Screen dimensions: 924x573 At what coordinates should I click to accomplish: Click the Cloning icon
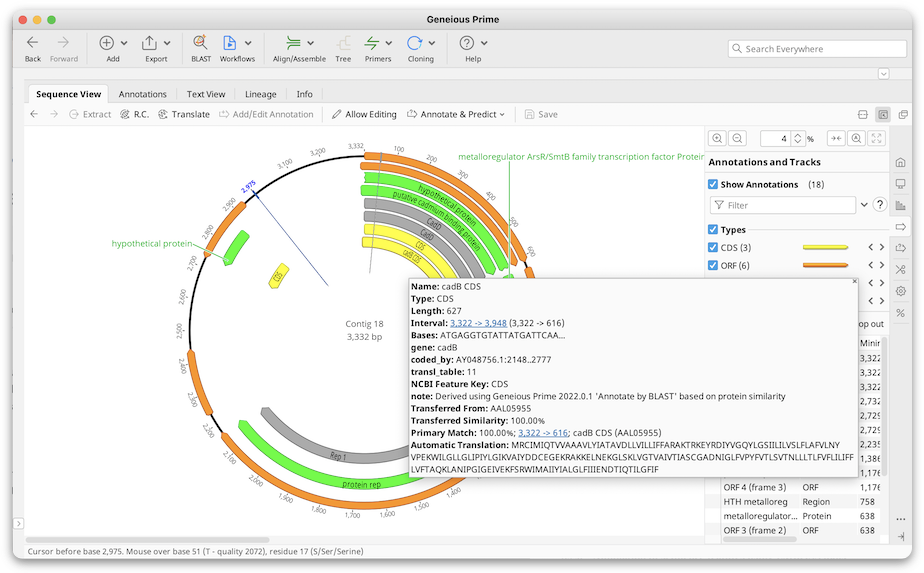[x=414, y=42]
